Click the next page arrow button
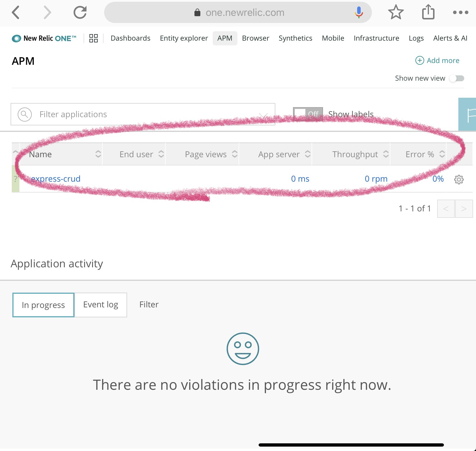476x451 pixels. click(x=464, y=209)
